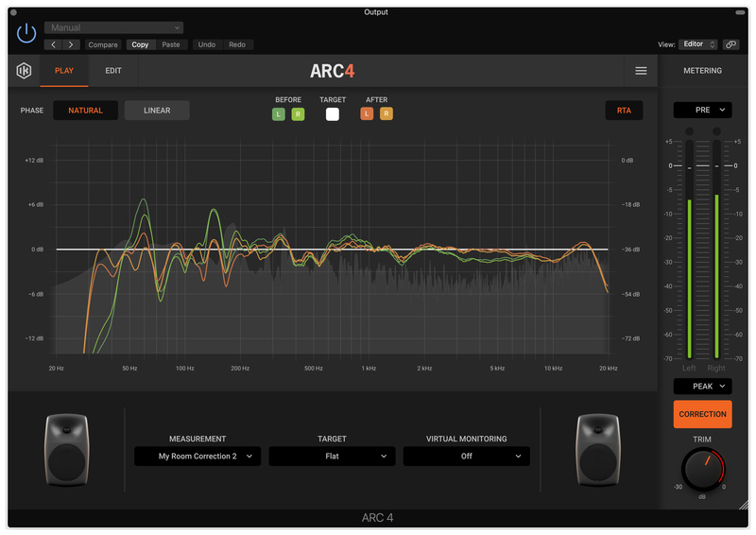Image resolution: width=756 pixels, height=535 pixels.
Task: Click the IK Multimedia logo icon
Action: pos(24,71)
